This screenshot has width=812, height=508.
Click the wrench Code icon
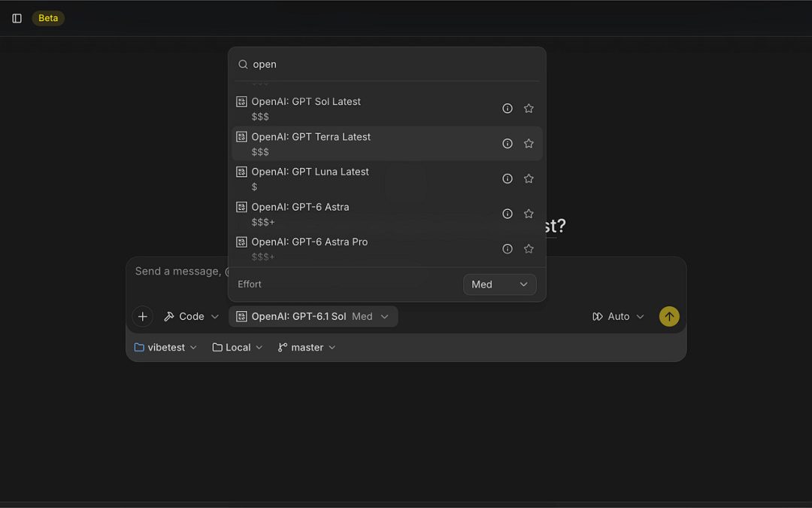[169, 317]
